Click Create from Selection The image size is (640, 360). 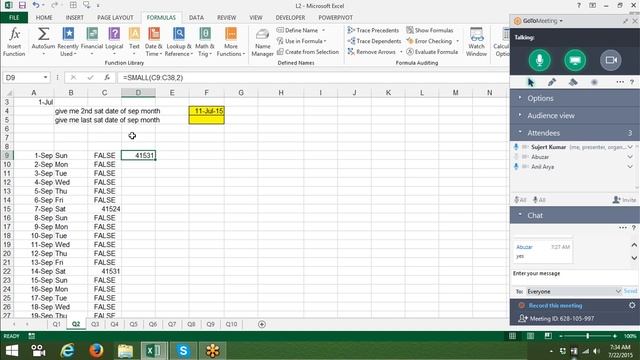[x=308, y=52]
